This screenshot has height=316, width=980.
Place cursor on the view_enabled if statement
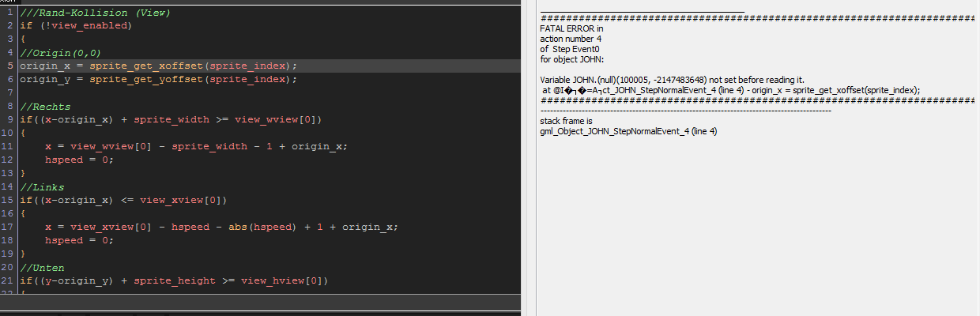[76, 25]
